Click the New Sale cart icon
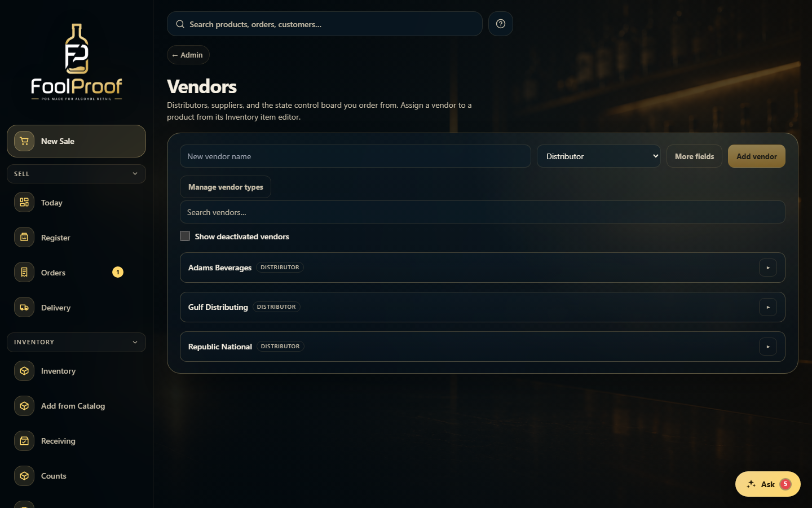Screen dimensions: 812x508 [24, 141]
